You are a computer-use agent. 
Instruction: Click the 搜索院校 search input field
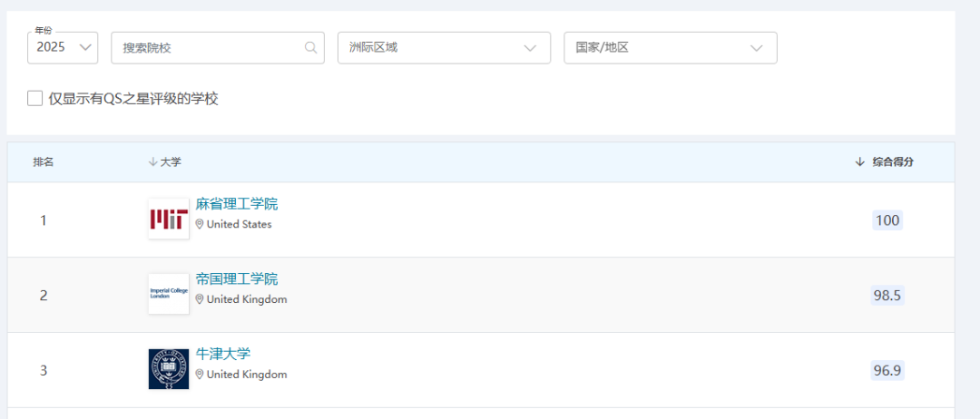point(218,47)
